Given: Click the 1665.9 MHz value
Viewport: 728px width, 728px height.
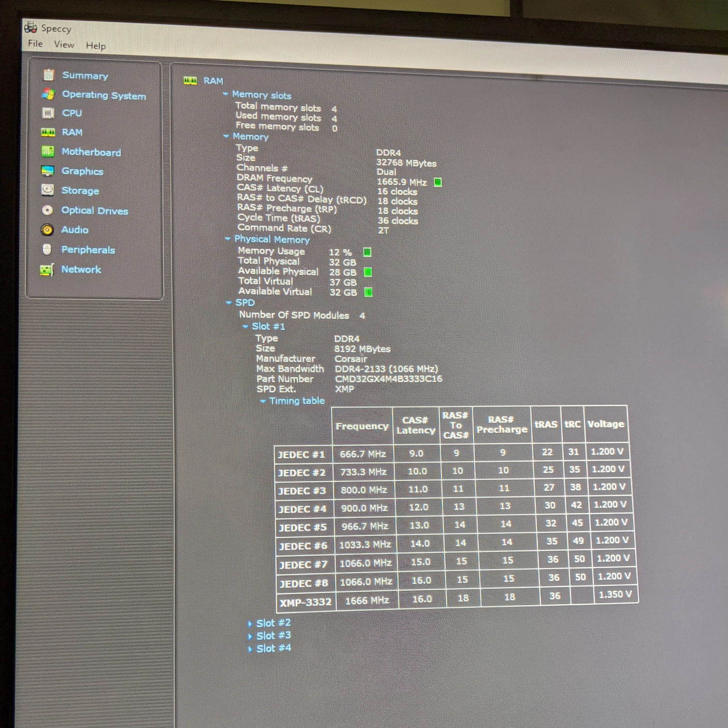Looking at the screenshot, I should click(x=401, y=182).
